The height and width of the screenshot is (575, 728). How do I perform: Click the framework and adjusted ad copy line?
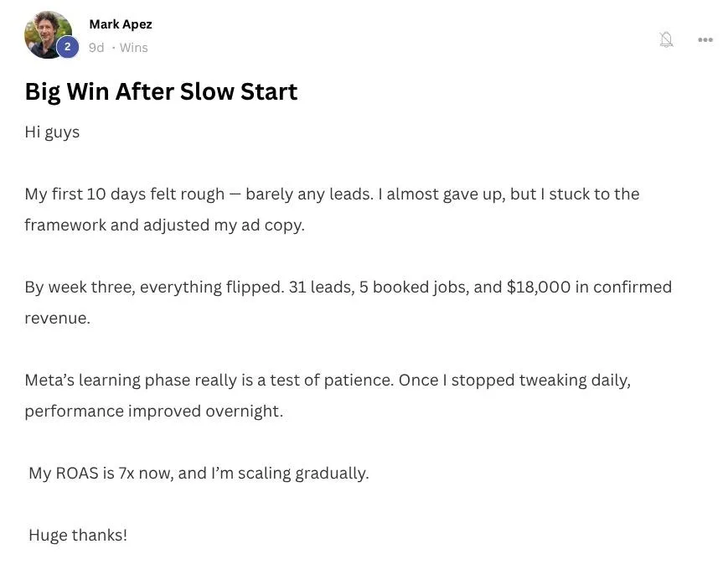pos(164,225)
